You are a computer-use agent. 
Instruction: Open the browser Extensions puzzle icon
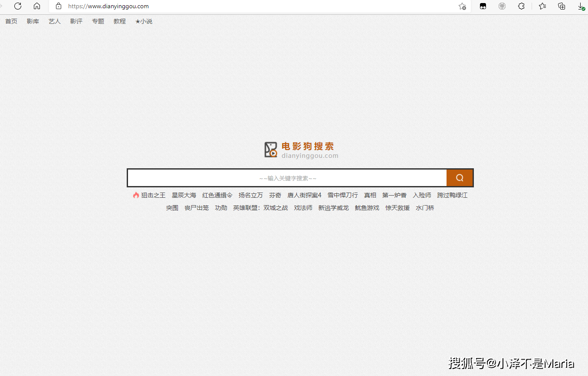click(521, 6)
